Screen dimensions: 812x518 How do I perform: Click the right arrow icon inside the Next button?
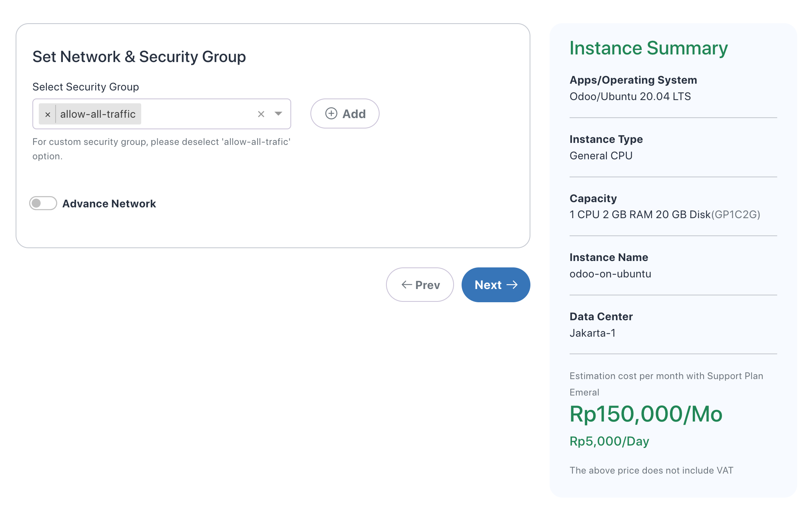tap(513, 285)
